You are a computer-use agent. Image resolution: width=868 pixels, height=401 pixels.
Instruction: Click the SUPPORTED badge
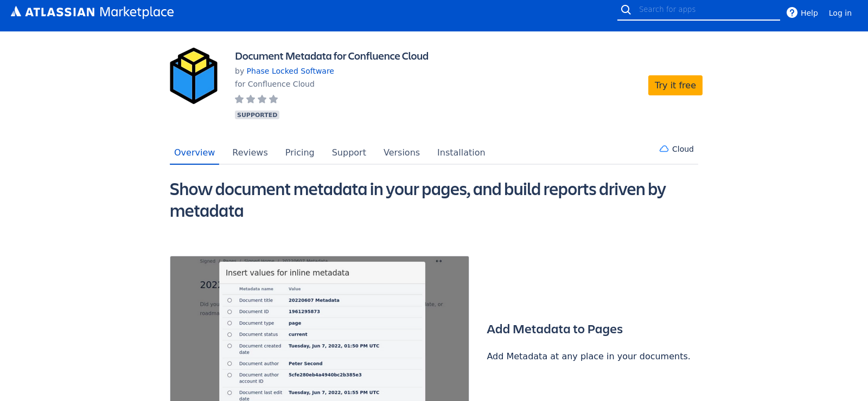click(x=257, y=115)
